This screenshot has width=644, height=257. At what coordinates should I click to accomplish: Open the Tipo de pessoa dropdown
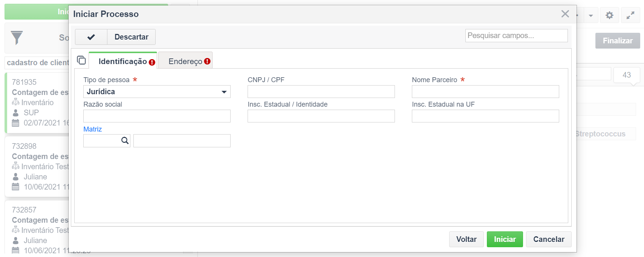click(x=157, y=92)
